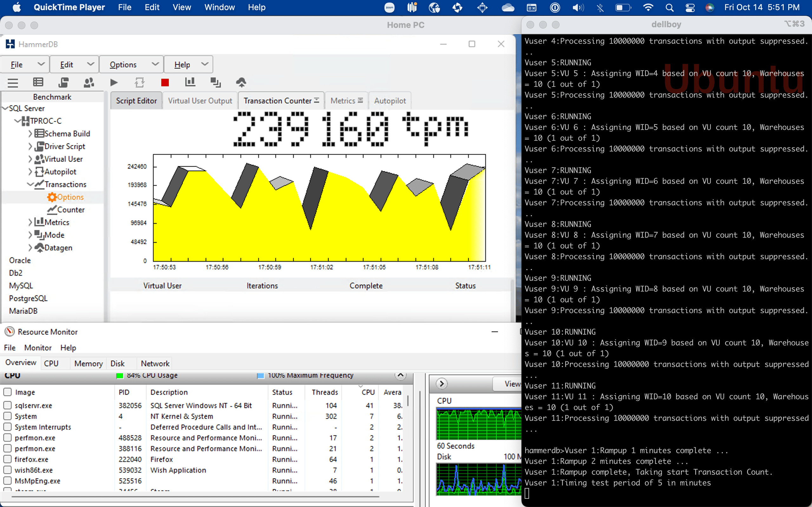This screenshot has width=812, height=507.
Task: Click the red Stop button in HammerDB toolbar
Action: (x=165, y=82)
